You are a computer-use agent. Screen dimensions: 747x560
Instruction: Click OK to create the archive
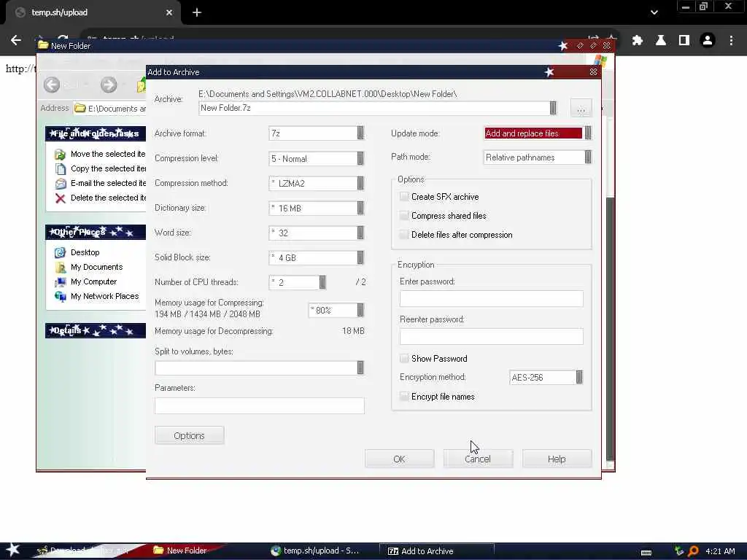(x=399, y=459)
